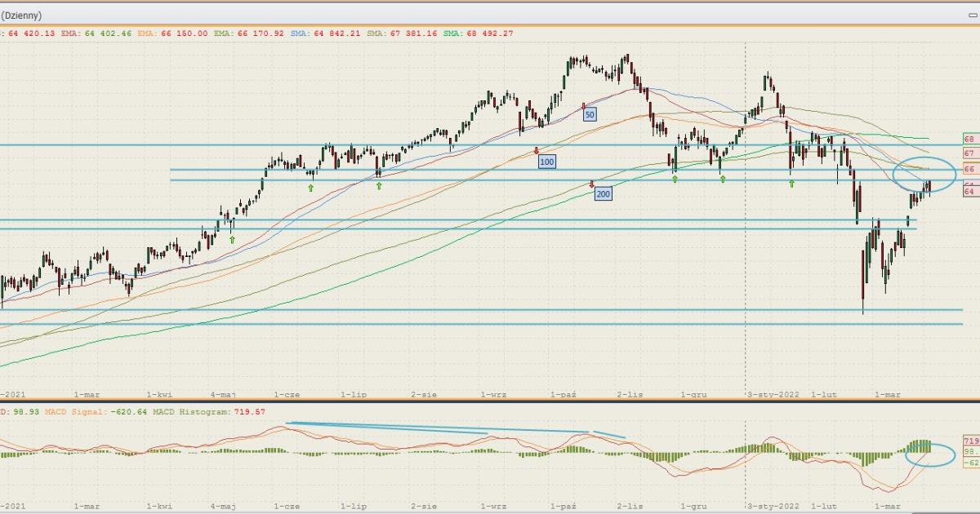Click the "50" moving average label box
Screen dimensions: 980x514
(589, 115)
